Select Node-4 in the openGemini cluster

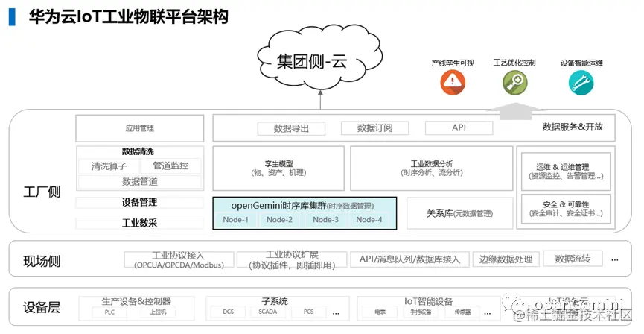pyautogui.click(x=369, y=220)
